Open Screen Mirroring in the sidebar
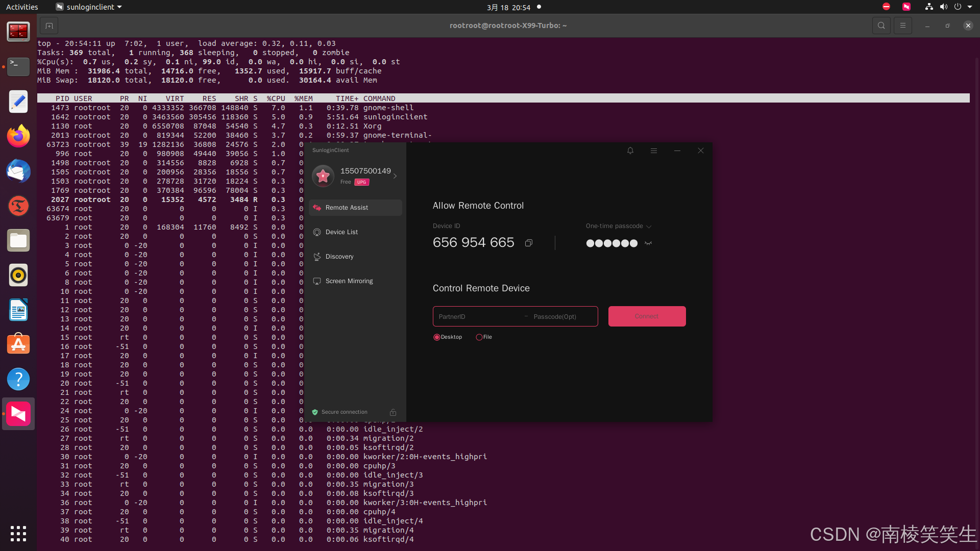Screen dimensions: 980x551 355,281
